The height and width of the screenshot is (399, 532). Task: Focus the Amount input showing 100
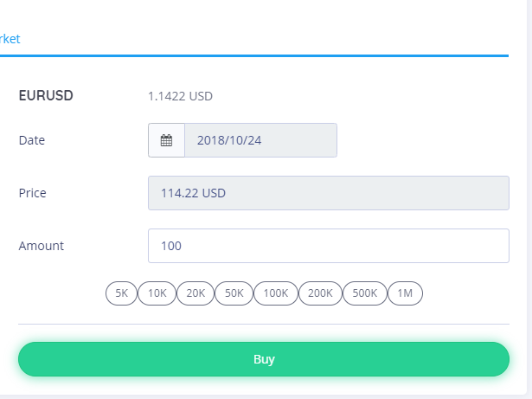click(x=329, y=246)
